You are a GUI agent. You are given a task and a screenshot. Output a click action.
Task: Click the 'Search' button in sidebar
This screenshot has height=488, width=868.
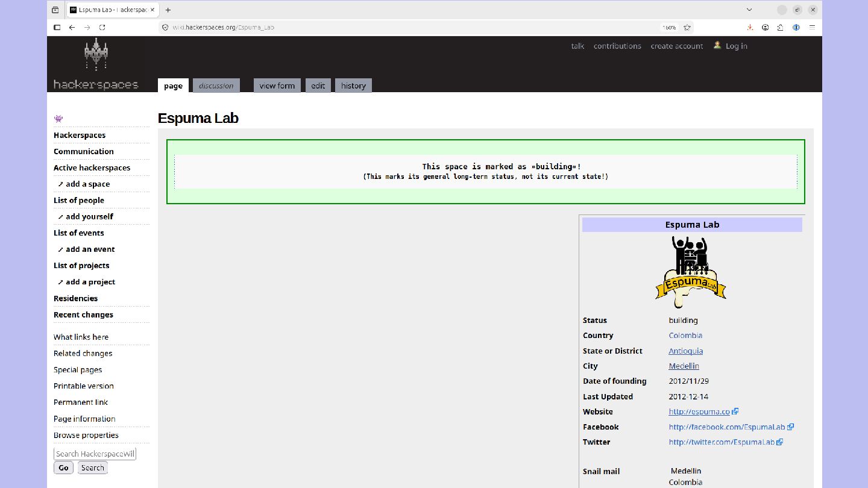click(93, 468)
